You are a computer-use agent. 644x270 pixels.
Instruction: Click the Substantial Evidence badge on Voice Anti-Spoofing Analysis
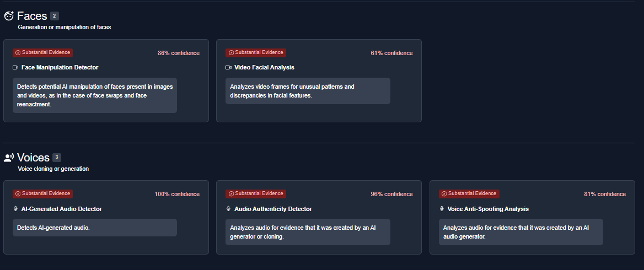[x=469, y=193]
